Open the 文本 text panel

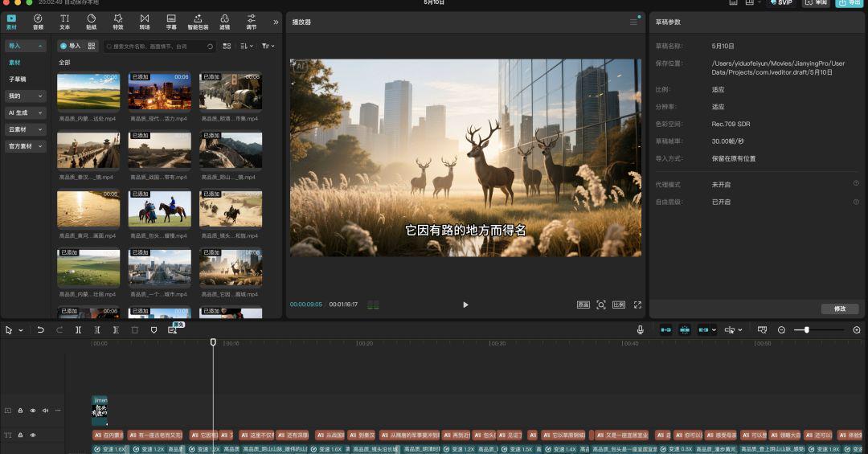point(65,22)
